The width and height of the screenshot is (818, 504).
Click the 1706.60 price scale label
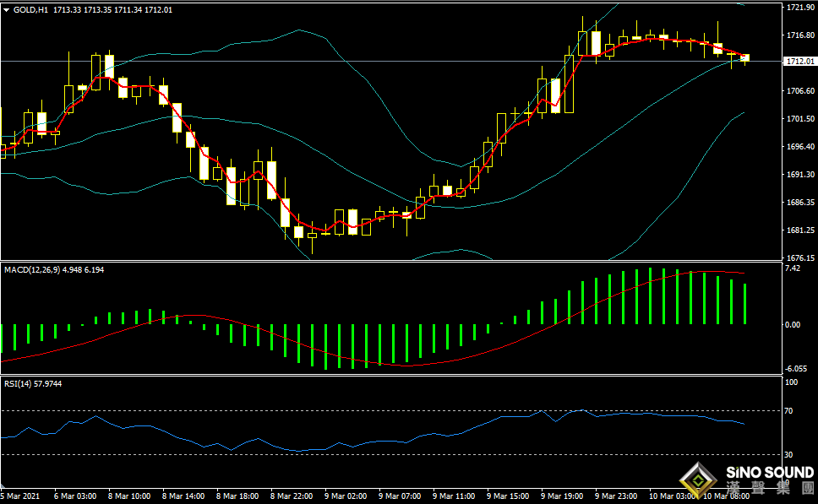pos(799,91)
